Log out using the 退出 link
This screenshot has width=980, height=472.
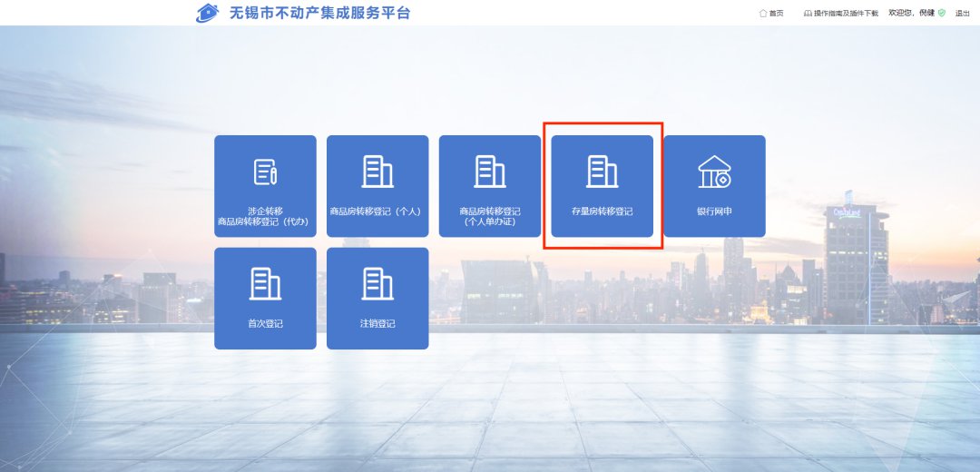pos(963,14)
